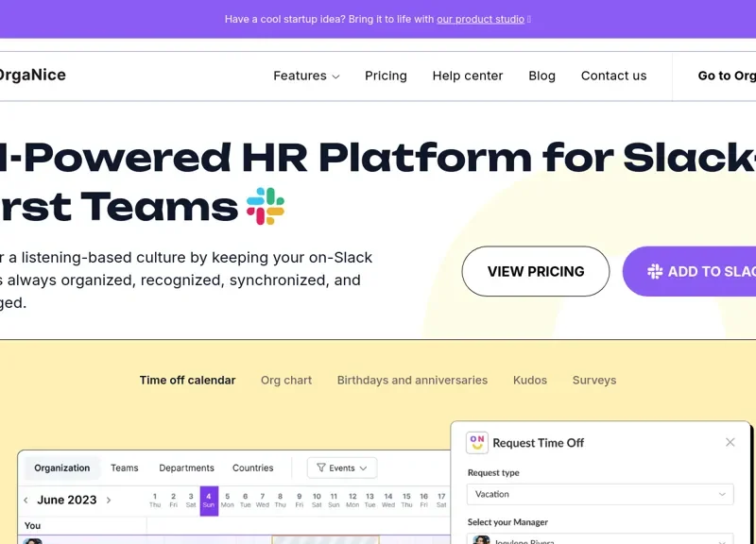Switch to Birthdays and anniversaries tab
This screenshot has width=756, height=544.
pos(412,381)
